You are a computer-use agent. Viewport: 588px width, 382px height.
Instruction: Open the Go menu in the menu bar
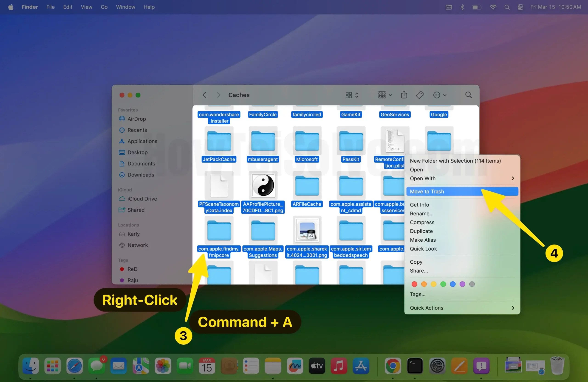[x=104, y=7]
